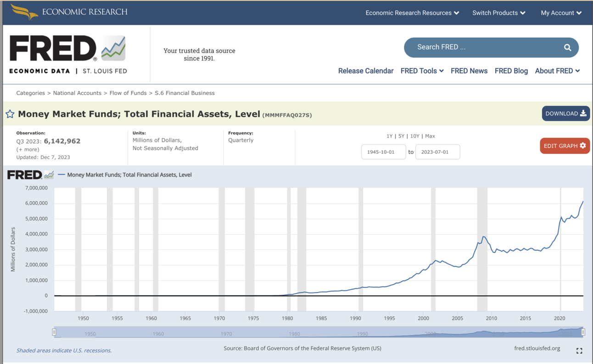Click the right handle of range slider
This screenshot has height=364, width=593.
pyautogui.click(x=583, y=332)
